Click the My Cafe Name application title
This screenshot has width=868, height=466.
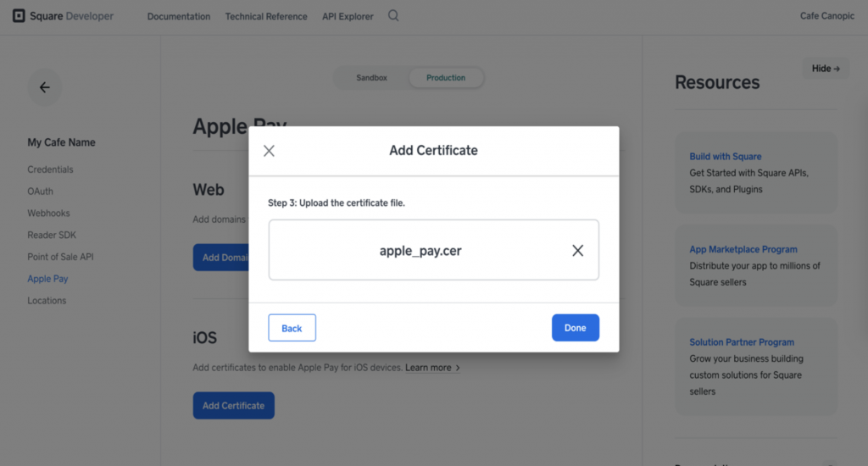[61, 142]
